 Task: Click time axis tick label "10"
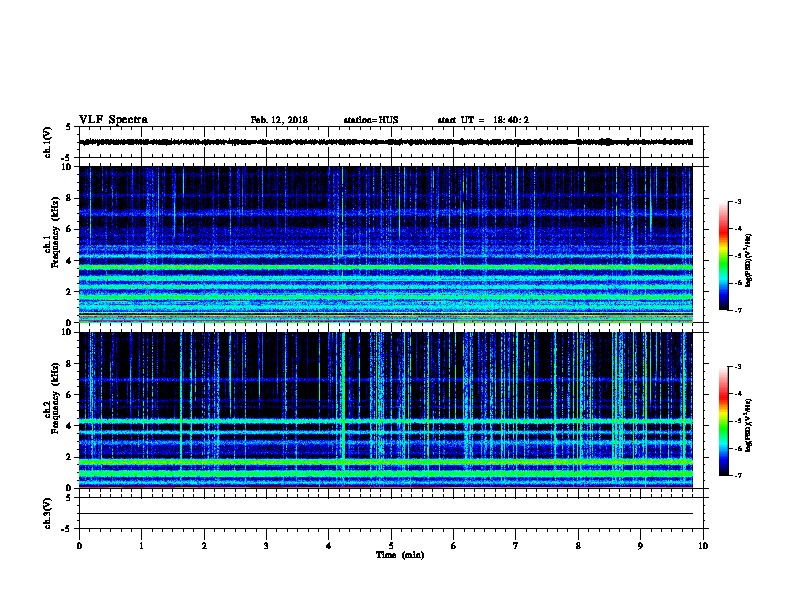tap(703, 546)
